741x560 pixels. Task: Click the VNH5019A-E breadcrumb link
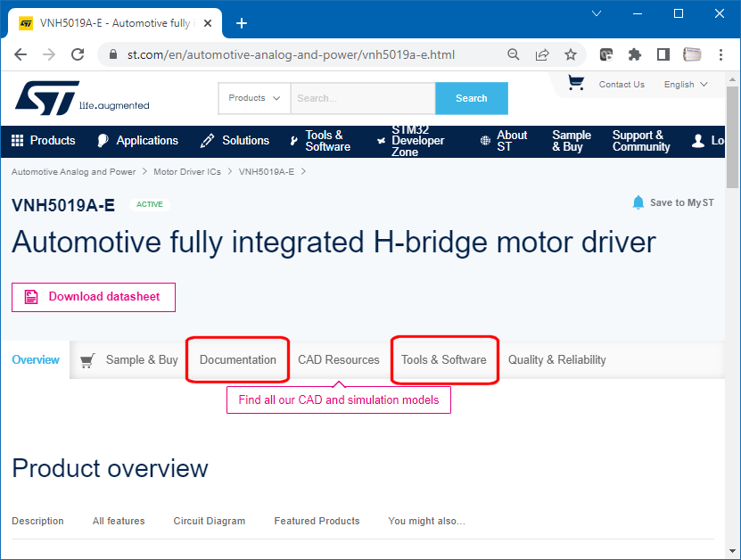pos(267,171)
